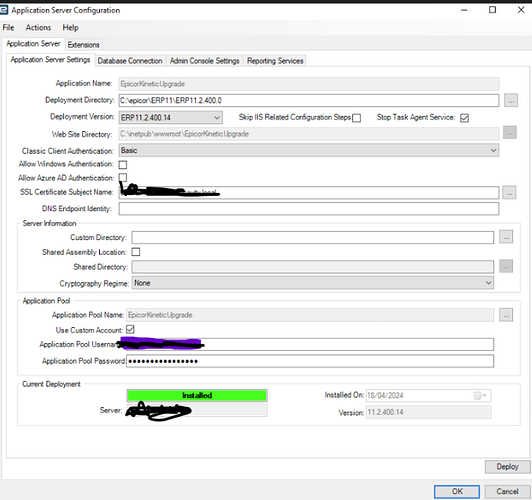Open browse dialog for Custom Directory

coord(506,237)
